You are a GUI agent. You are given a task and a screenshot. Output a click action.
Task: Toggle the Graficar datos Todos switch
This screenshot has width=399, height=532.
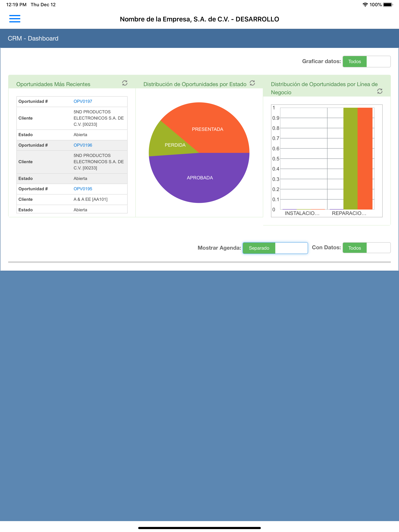pyautogui.click(x=366, y=62)
